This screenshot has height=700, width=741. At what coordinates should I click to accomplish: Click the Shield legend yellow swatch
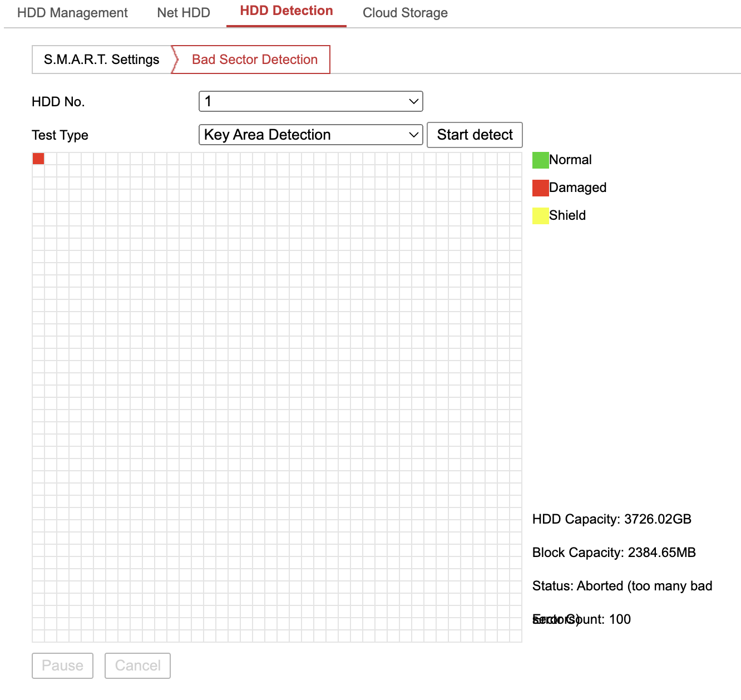(x=540, y=215)
